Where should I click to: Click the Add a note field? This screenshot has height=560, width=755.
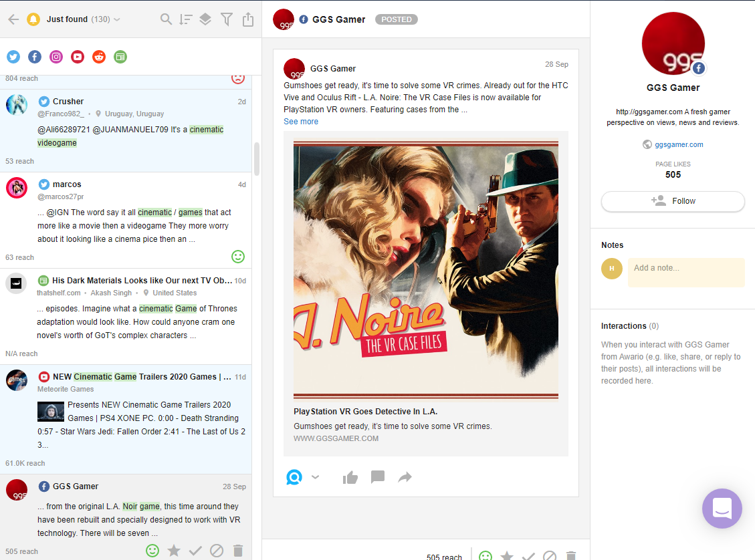click(686, 272)
